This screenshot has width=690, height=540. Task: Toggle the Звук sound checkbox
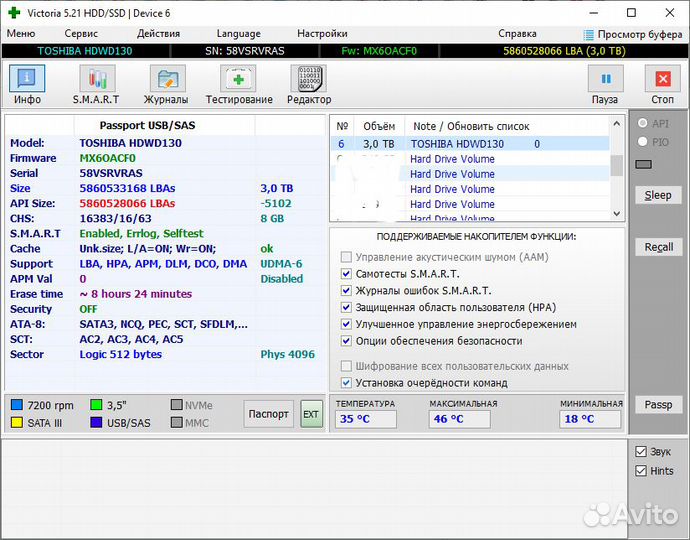641,451
